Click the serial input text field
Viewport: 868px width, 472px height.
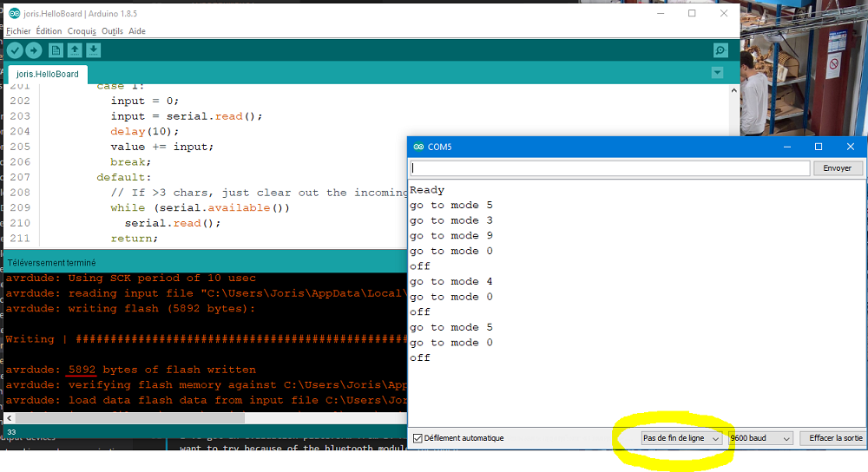tap(610, 168)
